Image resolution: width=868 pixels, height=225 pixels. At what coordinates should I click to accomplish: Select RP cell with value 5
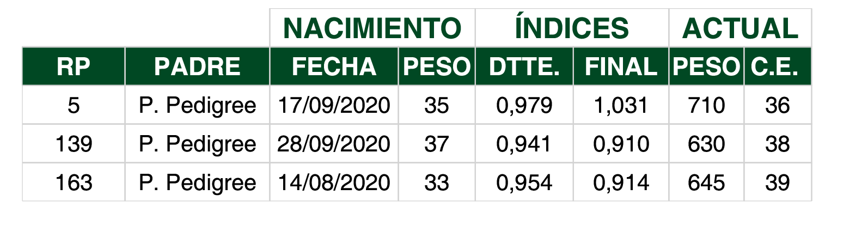pos(74,105)
